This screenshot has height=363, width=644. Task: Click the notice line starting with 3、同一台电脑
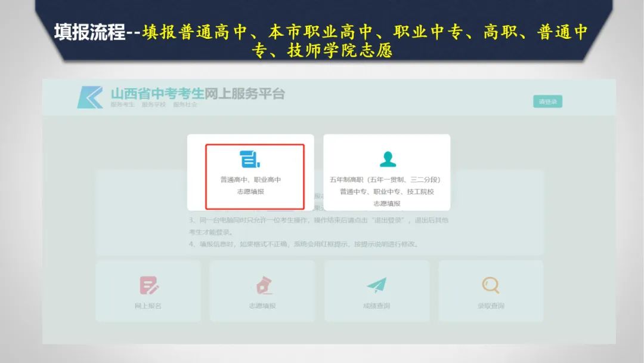318,226
